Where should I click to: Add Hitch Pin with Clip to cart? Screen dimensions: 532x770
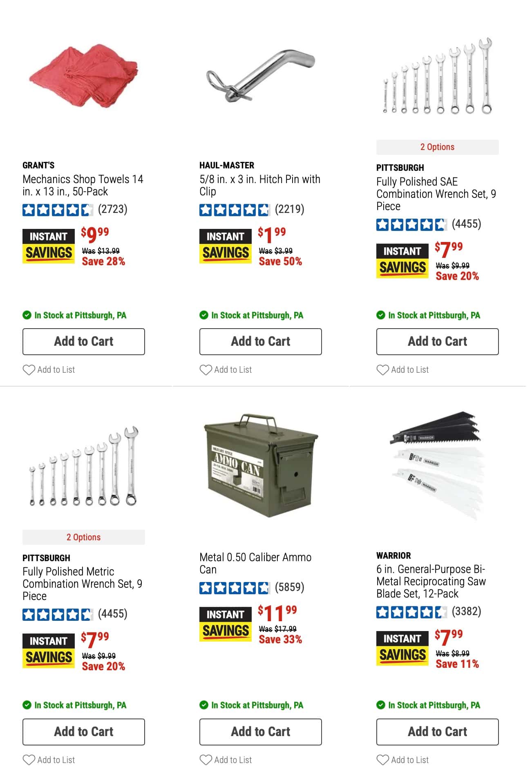260,342
